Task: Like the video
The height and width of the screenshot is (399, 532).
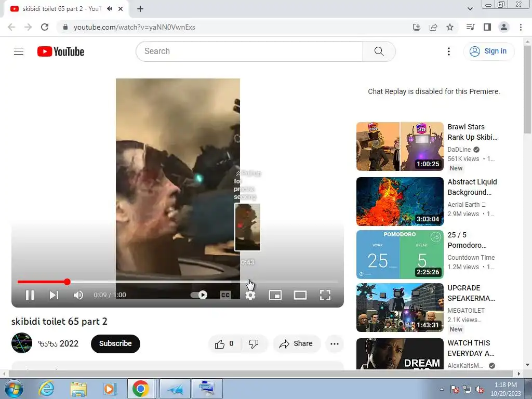Action: click(x=224, y=344)
